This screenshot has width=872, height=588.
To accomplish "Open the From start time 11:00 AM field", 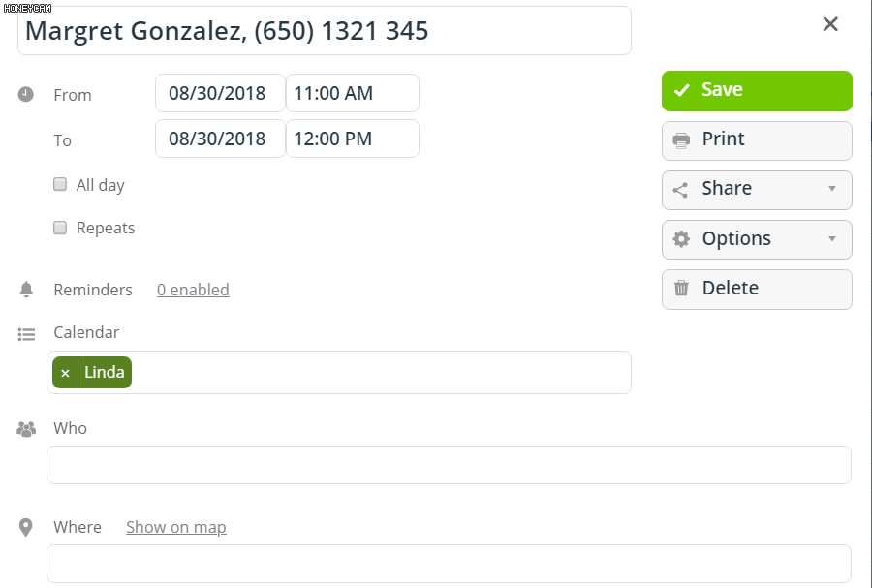I will [x=353, y=93].
